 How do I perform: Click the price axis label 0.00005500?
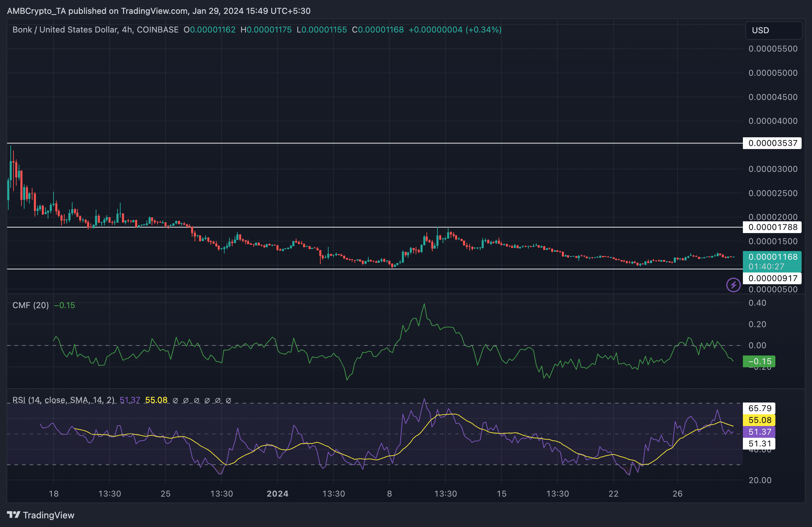pyautogui.click(x=773, y=49)
